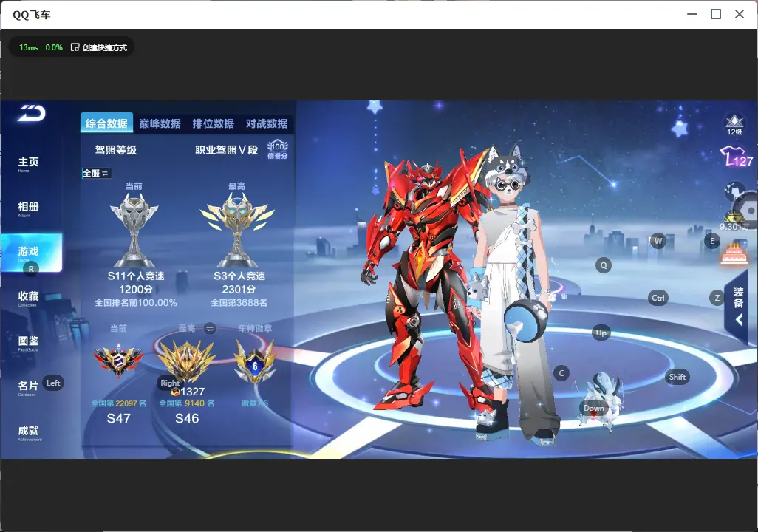Click the Right key overlay button

[170, 383]
